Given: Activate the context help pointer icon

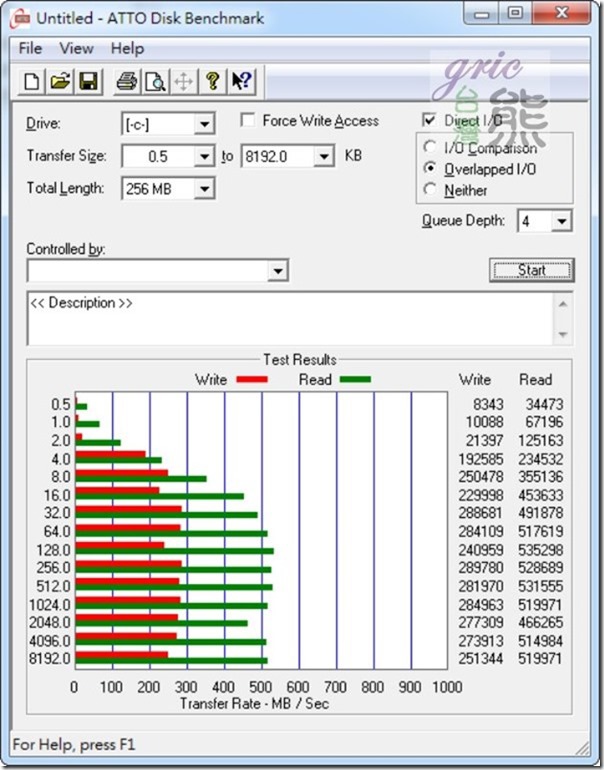Looking at the screenshot, I should click(241, 81).
